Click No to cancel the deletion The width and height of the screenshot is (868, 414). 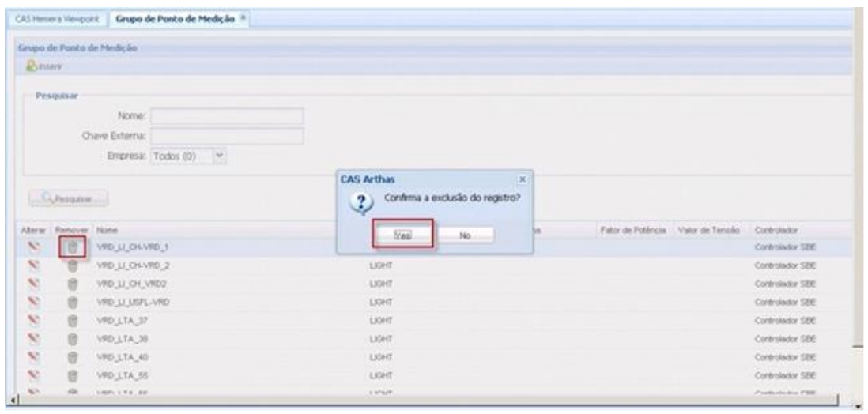(465, 235)
